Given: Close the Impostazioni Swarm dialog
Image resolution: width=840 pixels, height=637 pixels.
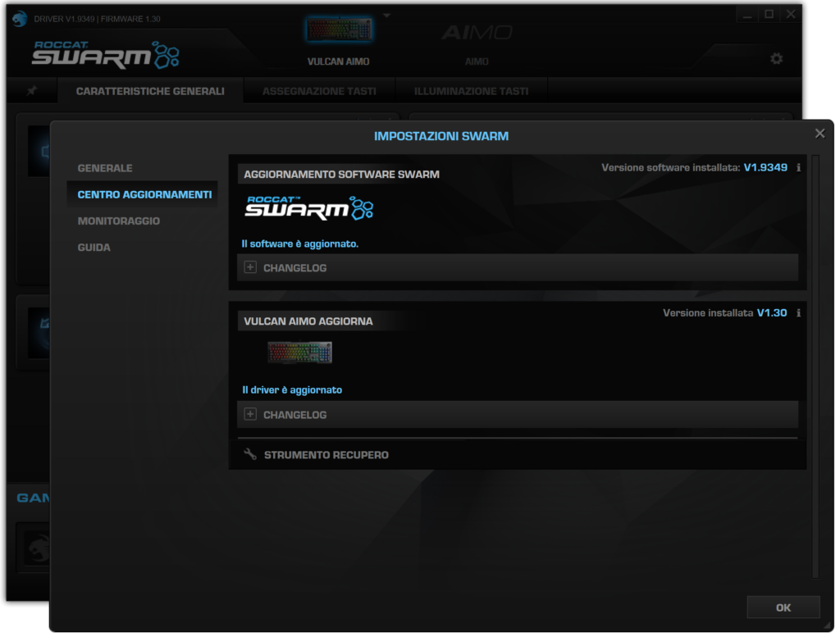Looking at the screenshot, I should click(x=819, y=134).
